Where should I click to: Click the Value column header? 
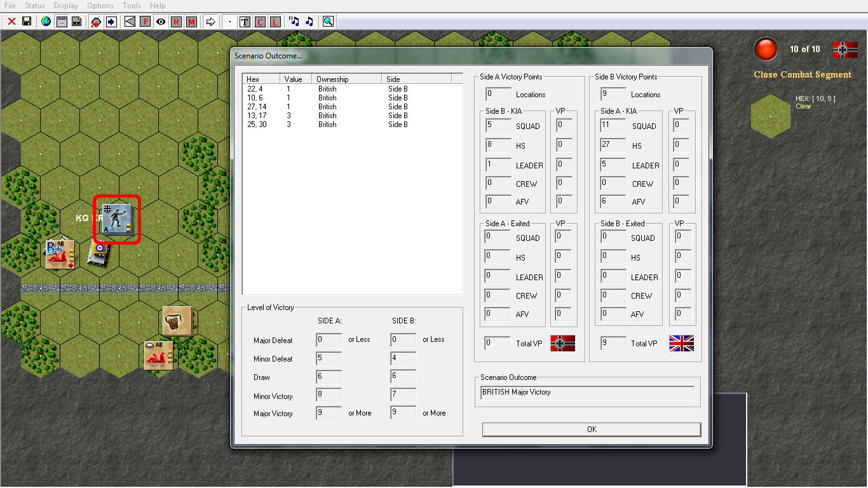(295, 79)
